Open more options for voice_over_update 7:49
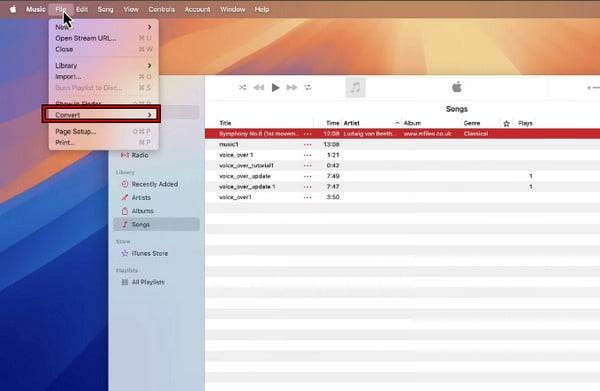The width and height of the screenshot is (600, 391). [307, 176]
